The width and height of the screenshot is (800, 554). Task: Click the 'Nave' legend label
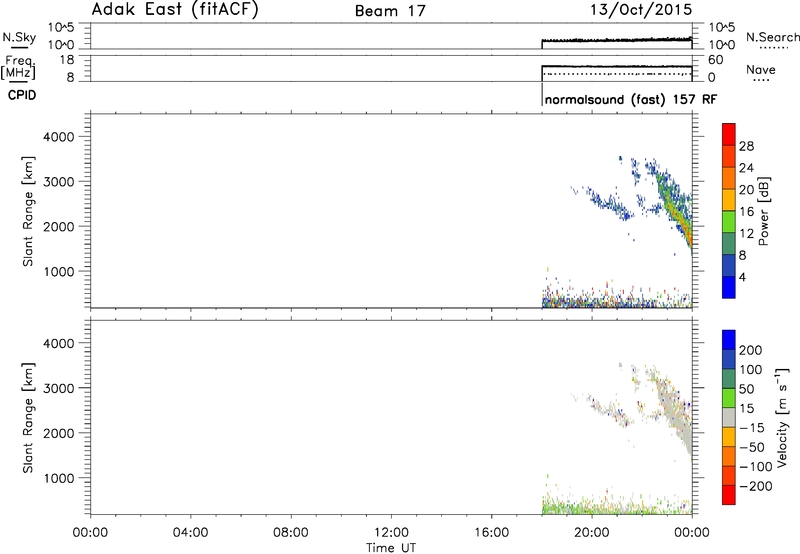[760, 69]
